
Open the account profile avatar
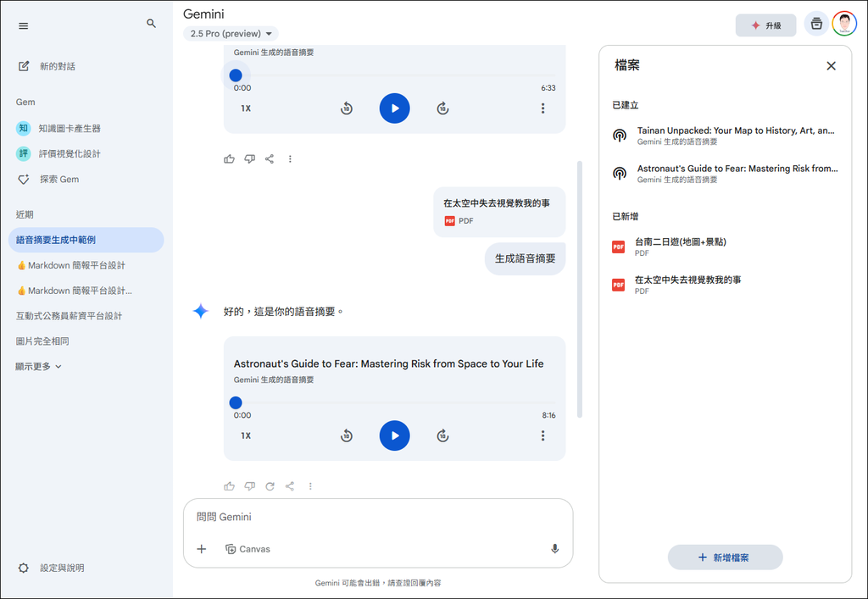844,24
